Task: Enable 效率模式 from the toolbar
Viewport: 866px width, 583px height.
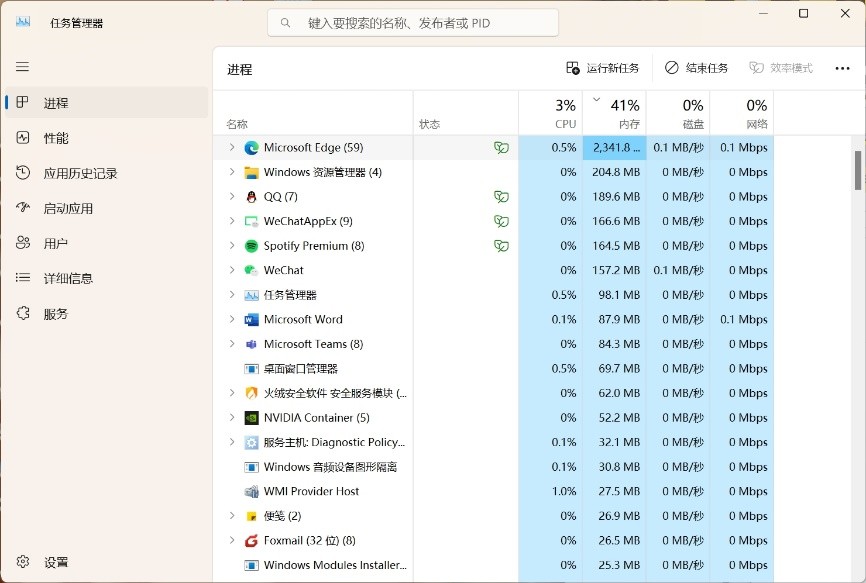Action: click(785, 68)
